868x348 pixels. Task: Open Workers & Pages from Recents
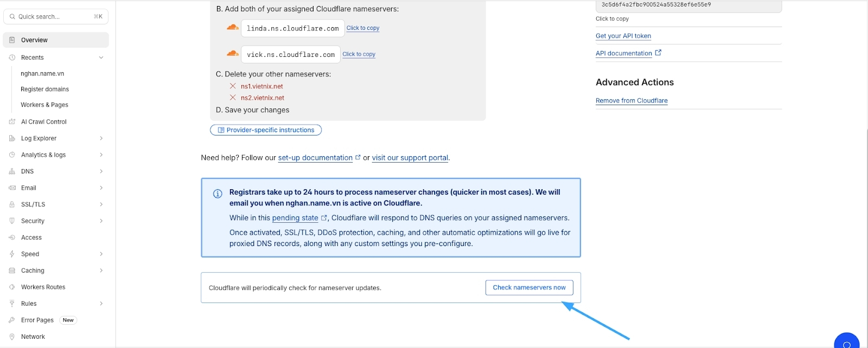(44, 105)
